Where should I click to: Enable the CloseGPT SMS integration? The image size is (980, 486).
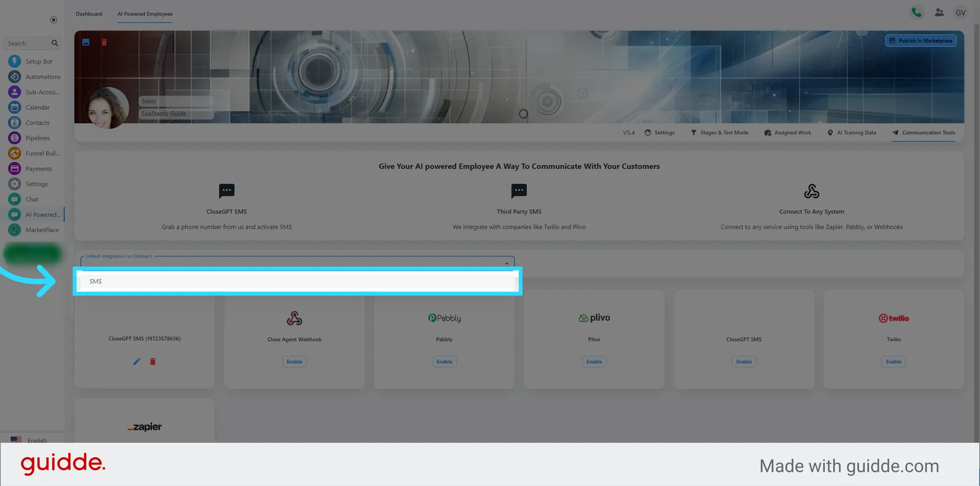(744, 362)
